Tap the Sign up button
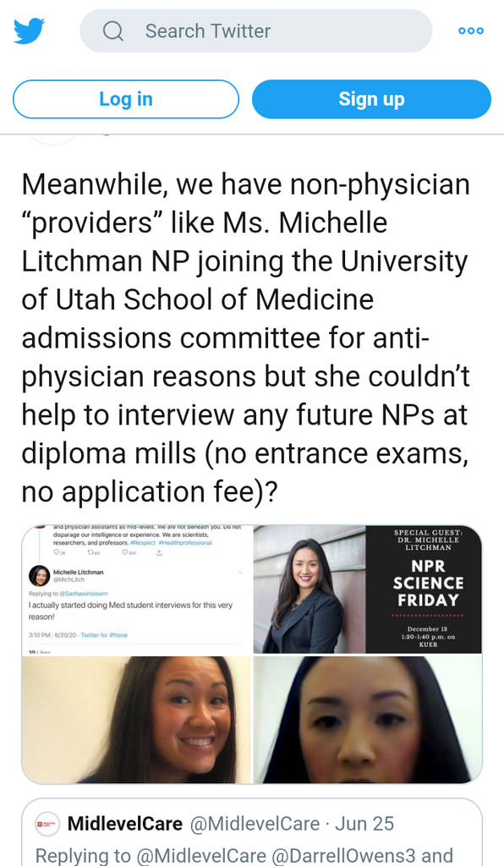This screenshot has width=504, height=866. (371, 100)
